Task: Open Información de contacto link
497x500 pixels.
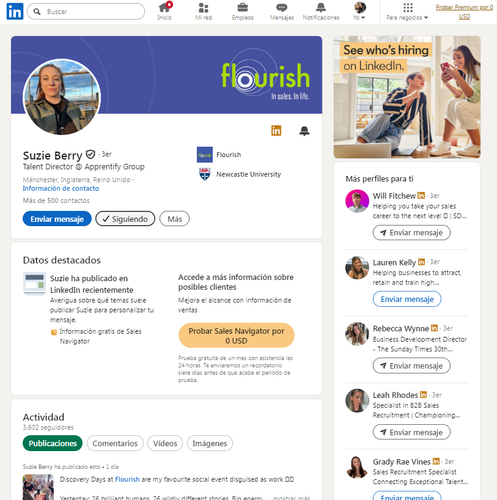Action: tap(61, 188)
